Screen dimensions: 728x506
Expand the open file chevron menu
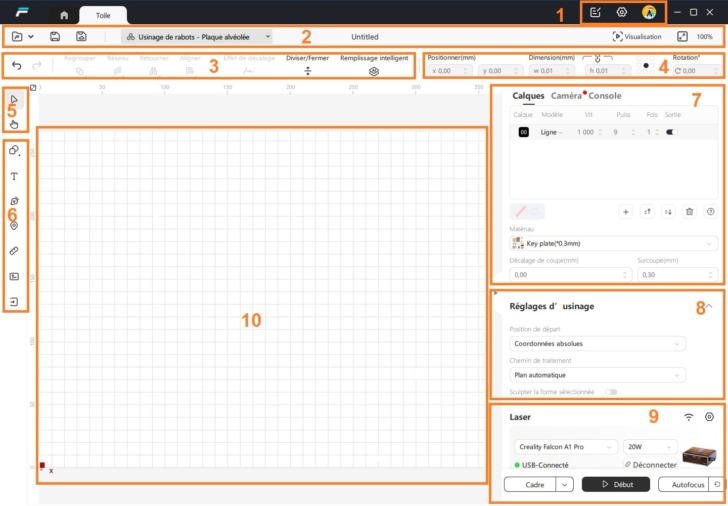coord(31,37)
